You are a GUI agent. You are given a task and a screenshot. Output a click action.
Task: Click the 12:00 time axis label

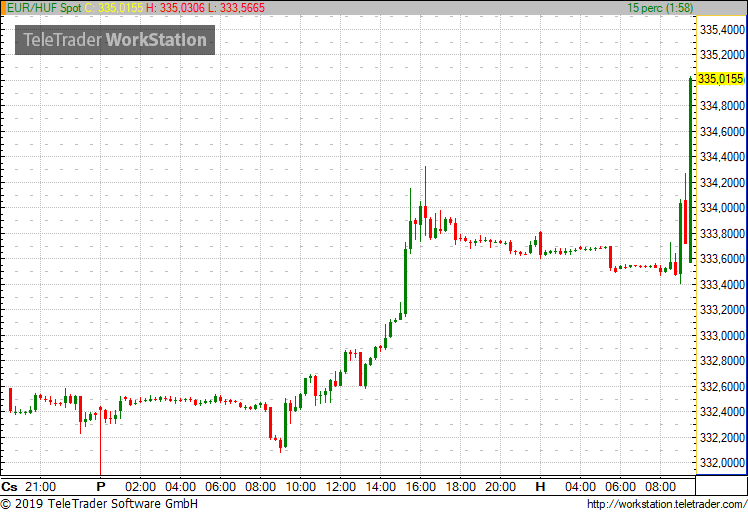coord(341,487)
